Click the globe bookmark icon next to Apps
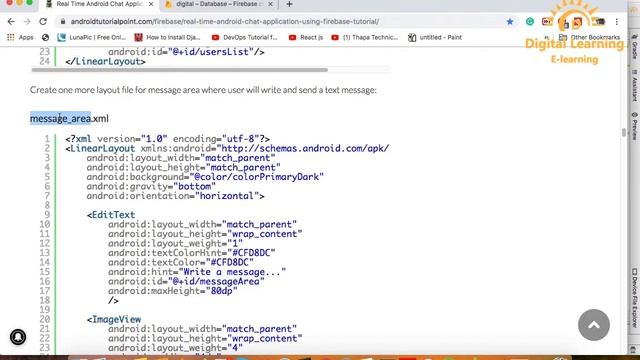The image size is (640, 360). click(x=45, y=37)
